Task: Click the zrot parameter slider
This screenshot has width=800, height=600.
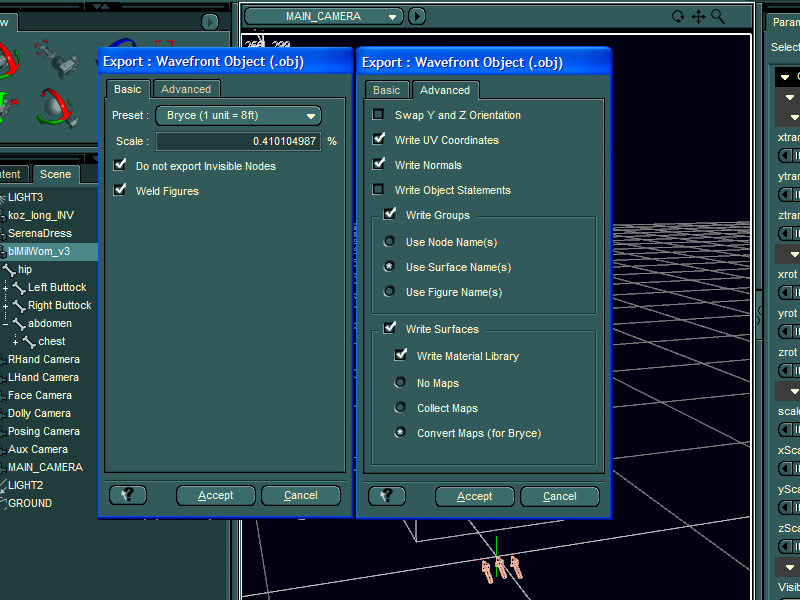Action: [x=789, y=371]
